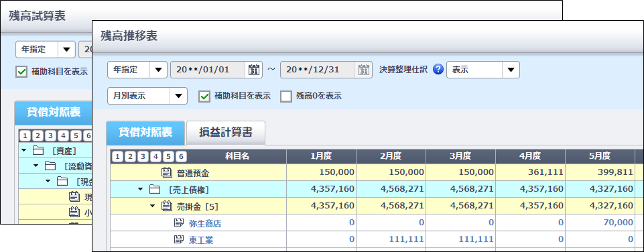
Task: Click level 6 button in 残高推移表 header
Action: 181,156
